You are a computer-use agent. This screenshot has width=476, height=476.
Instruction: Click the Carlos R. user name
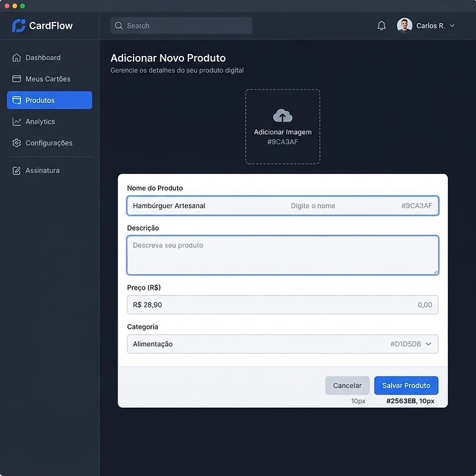click(431, 26)
